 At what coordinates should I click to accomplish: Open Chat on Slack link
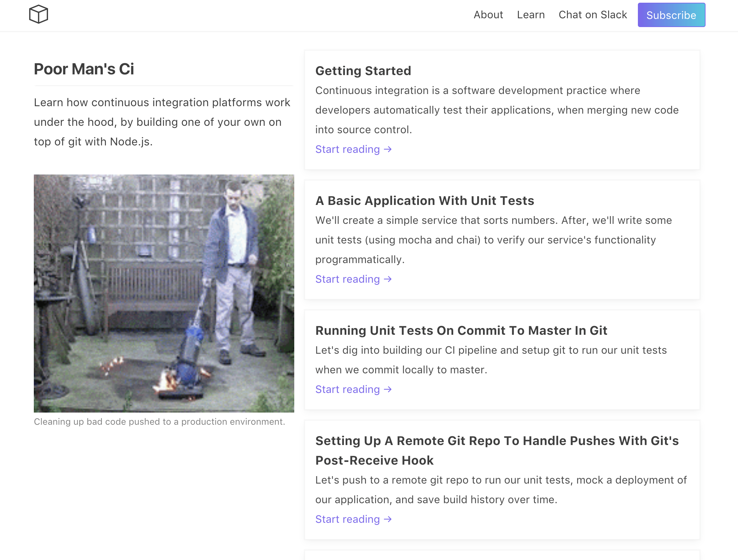[593, 15]
